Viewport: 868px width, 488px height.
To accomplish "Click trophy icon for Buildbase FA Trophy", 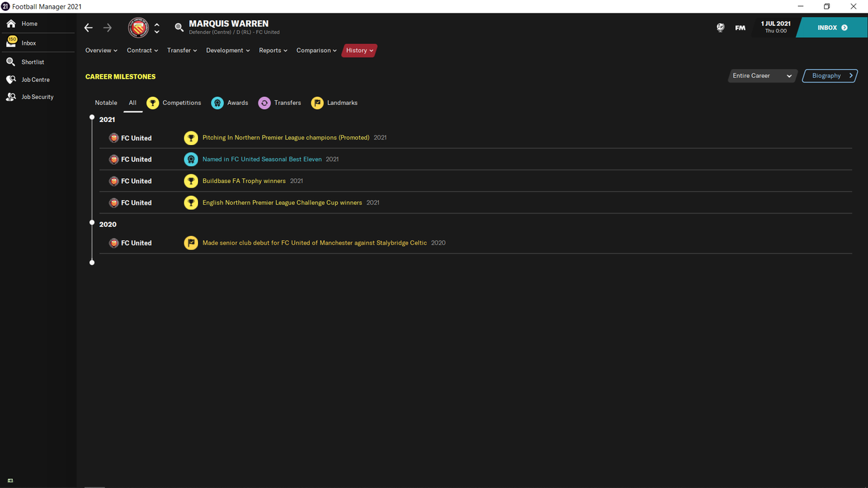I will (x=191, y=181).
